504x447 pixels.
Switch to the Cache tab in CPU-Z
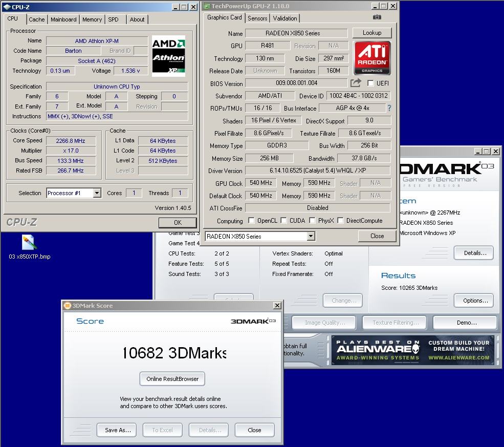[x=37, y=19]
